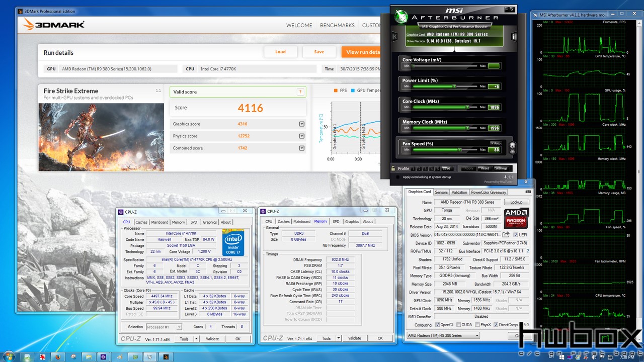Click OK in the CPU-Z Memory window
This screenshot has width=644, height=362.
coord(380,338)
